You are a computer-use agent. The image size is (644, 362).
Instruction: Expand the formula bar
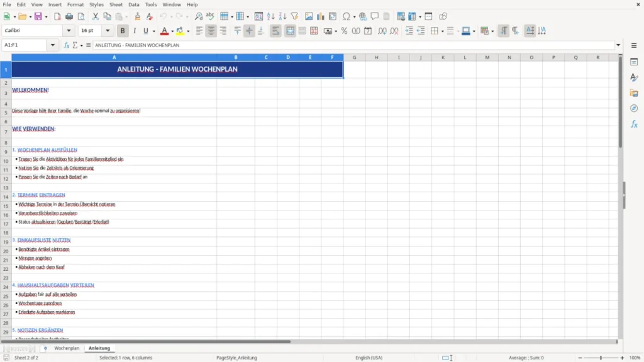pyautogui.click(x=618, y=45)
